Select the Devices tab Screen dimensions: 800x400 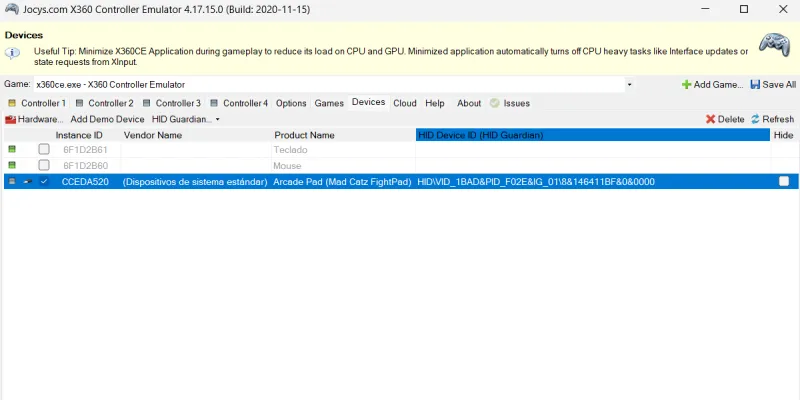click(368, 102)
